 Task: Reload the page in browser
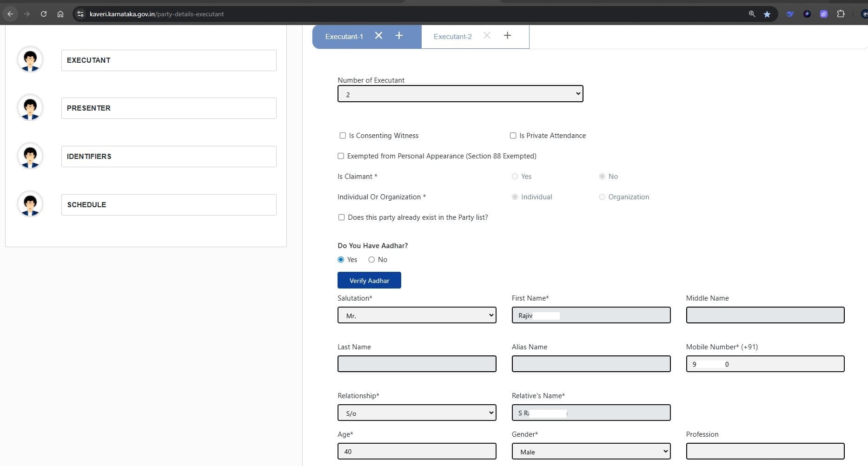click(44, 14)
